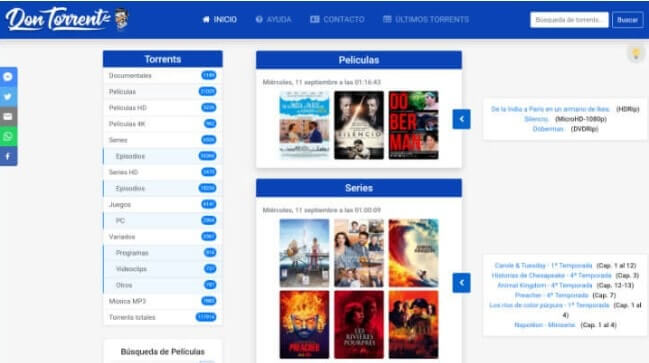This screenshot has width=649, height=363.
Task: Share on WhatsApp via green icon
Action: (8, 137)
